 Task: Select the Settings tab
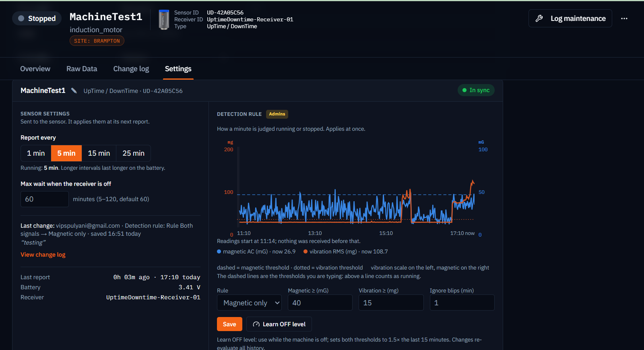pyautogui.click(x=178, y=69)
